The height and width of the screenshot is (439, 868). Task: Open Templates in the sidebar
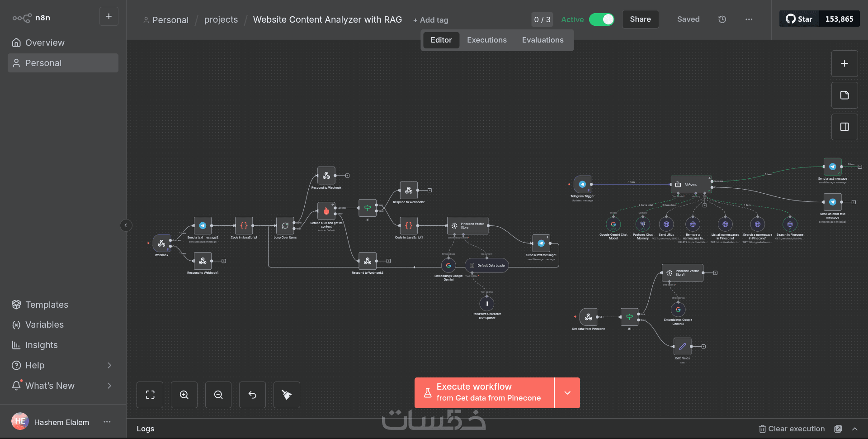pyautogui.click(x=63, y=305)
